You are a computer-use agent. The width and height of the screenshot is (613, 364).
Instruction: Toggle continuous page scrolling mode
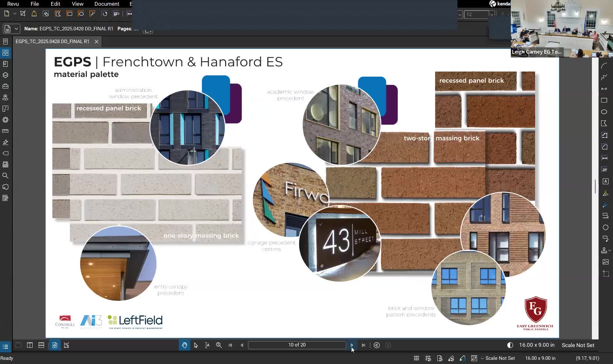pos(66,345)
